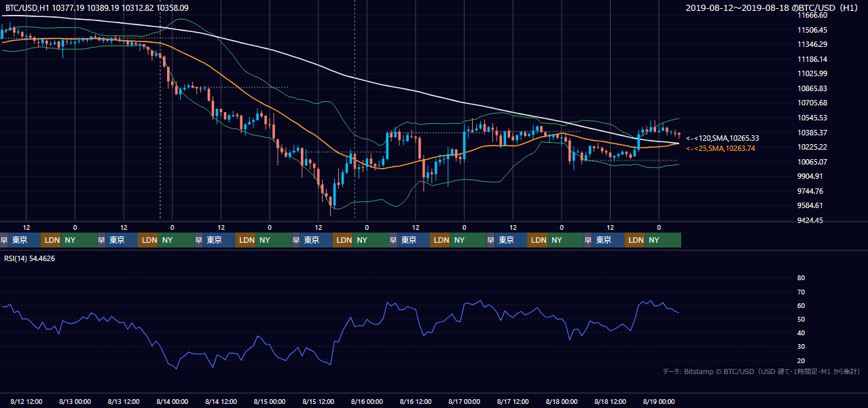Click price axis label 9744.76
Screen dimensions: 868x408
(810, 191)
